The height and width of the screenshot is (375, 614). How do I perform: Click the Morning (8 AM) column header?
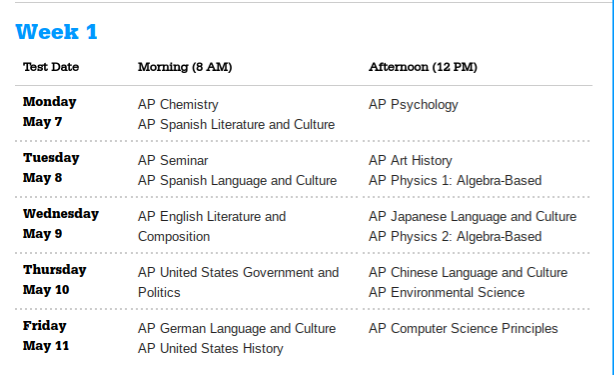point(185,67)
